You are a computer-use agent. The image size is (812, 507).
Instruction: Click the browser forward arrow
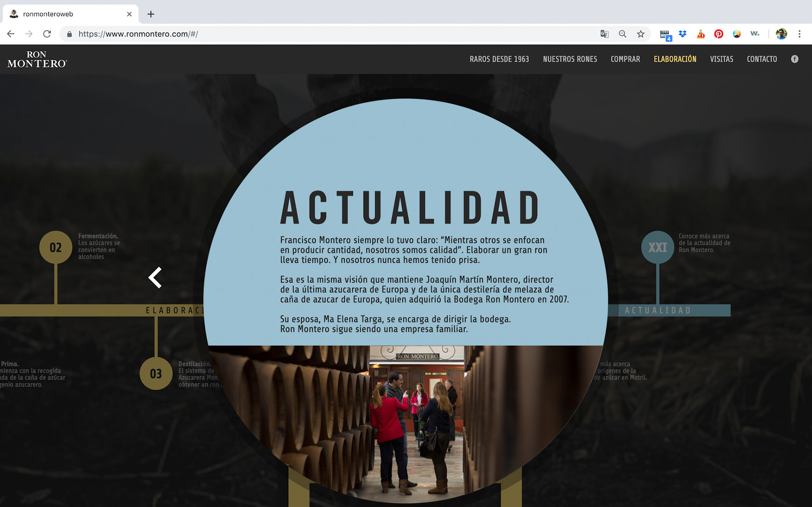click(29, 34)
